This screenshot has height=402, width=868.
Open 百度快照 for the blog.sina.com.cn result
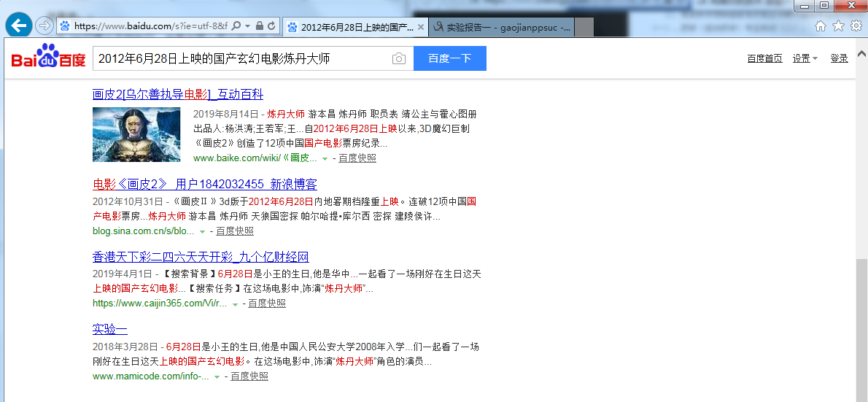[235, 231]
